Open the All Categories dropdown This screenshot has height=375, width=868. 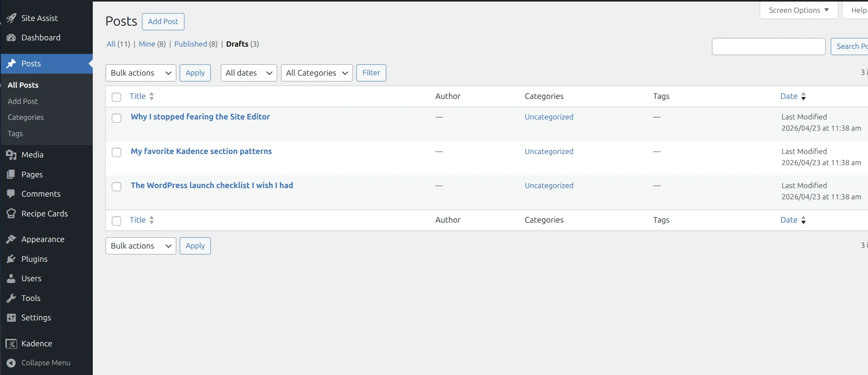[316, 73]
